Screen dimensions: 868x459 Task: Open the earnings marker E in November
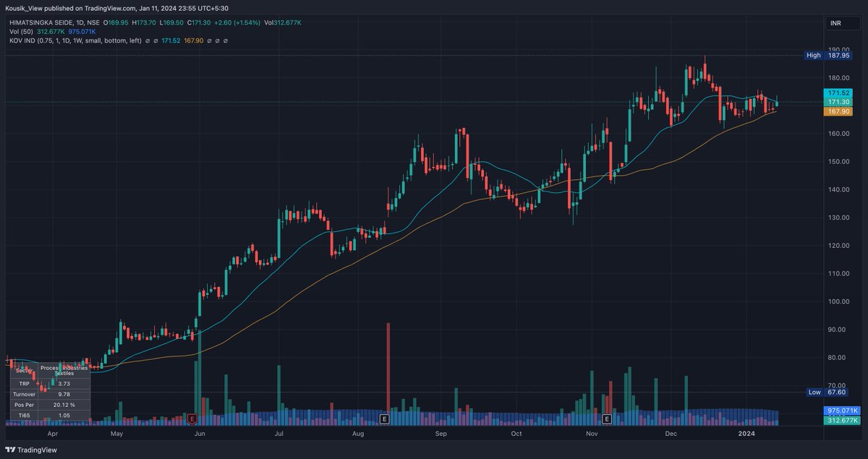(607, 419)
